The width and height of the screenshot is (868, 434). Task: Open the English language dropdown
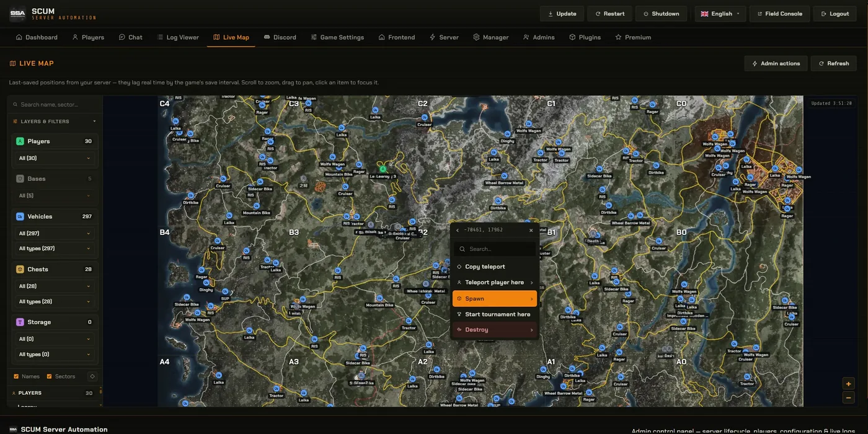pyautogui.click(x=721, y=14)
